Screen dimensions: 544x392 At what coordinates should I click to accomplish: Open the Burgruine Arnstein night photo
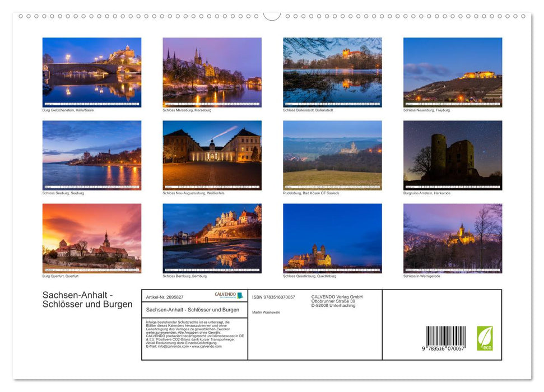coord(453,155)
